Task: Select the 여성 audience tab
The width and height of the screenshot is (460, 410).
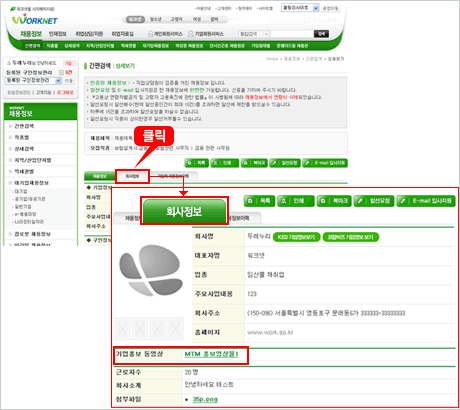Action: pyautogui.click(x=197, y=19)
